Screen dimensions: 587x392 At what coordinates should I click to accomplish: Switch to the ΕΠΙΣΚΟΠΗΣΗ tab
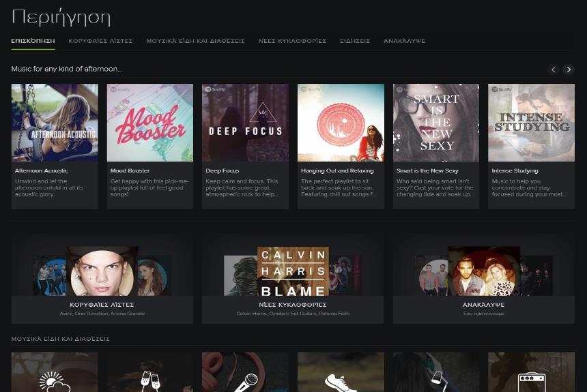click(x=33, y=41)
